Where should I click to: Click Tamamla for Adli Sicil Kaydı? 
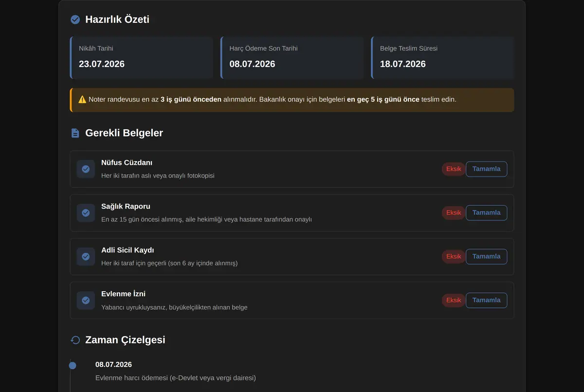[x=486, y=256]
